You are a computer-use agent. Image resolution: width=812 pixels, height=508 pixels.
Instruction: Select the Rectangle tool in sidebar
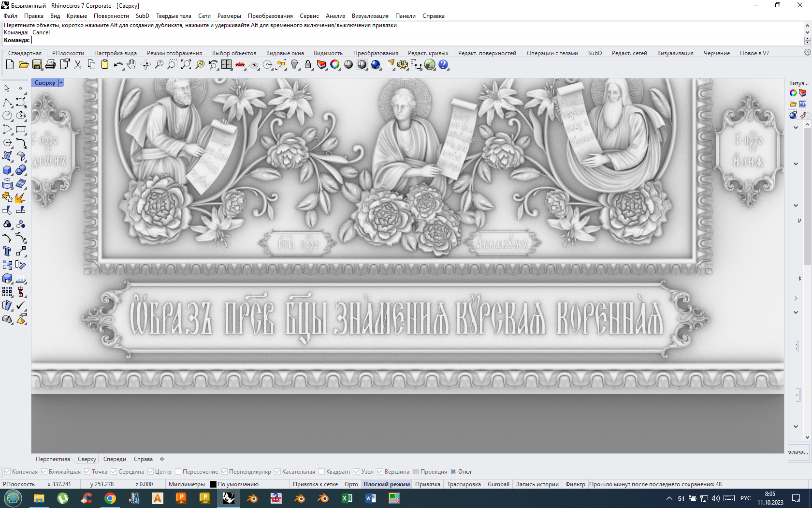(x=21, y=129)
